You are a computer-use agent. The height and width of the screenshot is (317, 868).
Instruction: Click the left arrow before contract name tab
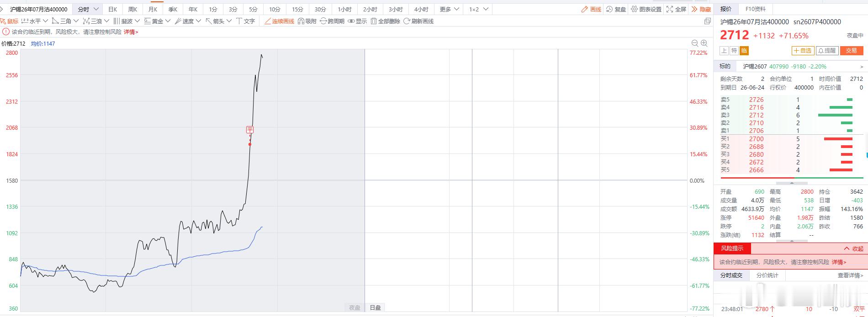(x=2, y=9)
